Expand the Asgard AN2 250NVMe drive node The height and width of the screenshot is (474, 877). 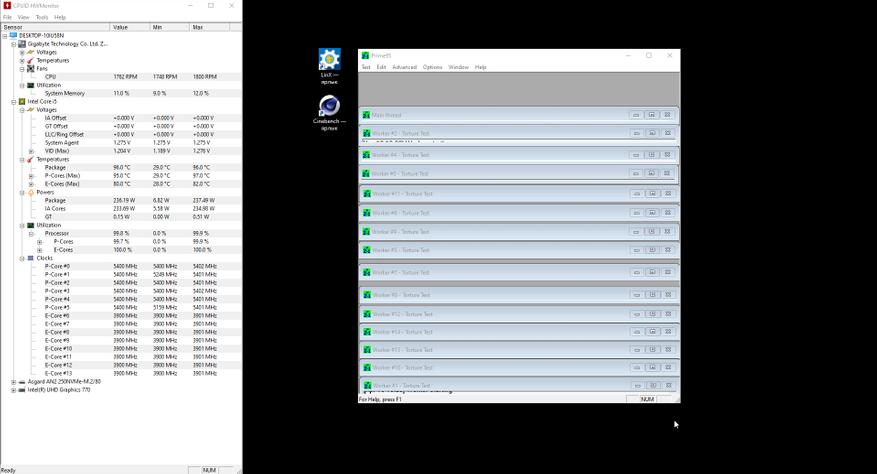(13, 382)
